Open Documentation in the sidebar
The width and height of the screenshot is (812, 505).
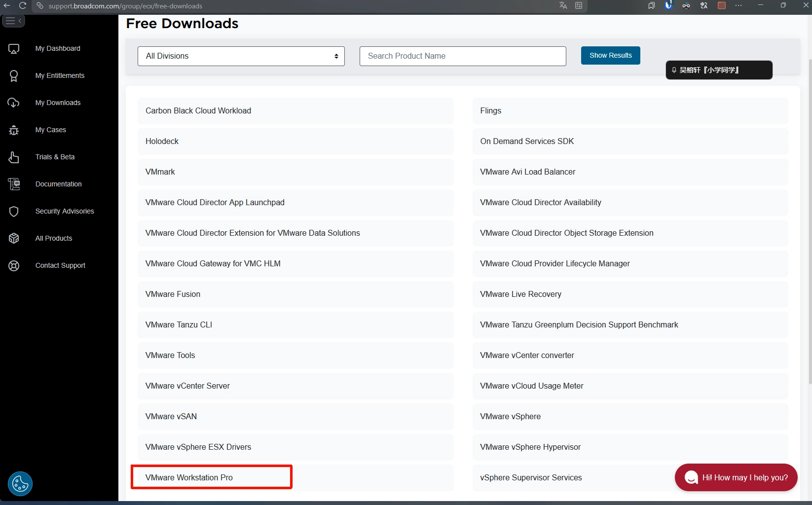pyautogui.click(x=58, y=184)
